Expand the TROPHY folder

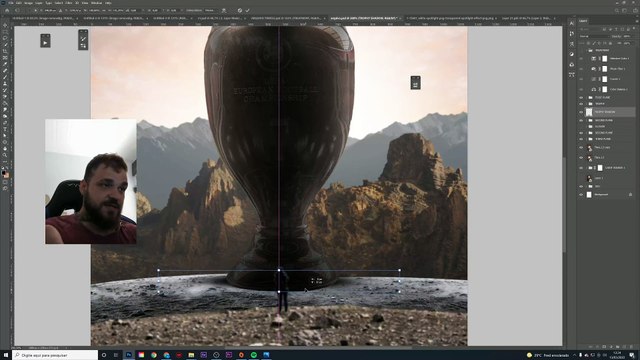[x=587, y=104]
